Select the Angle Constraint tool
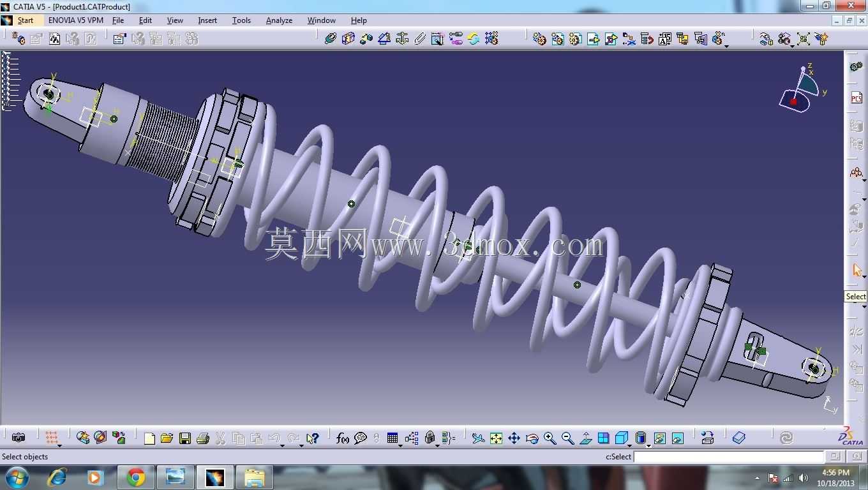The height and width of the screenshot is (490, 868). (x=384, y=38)
